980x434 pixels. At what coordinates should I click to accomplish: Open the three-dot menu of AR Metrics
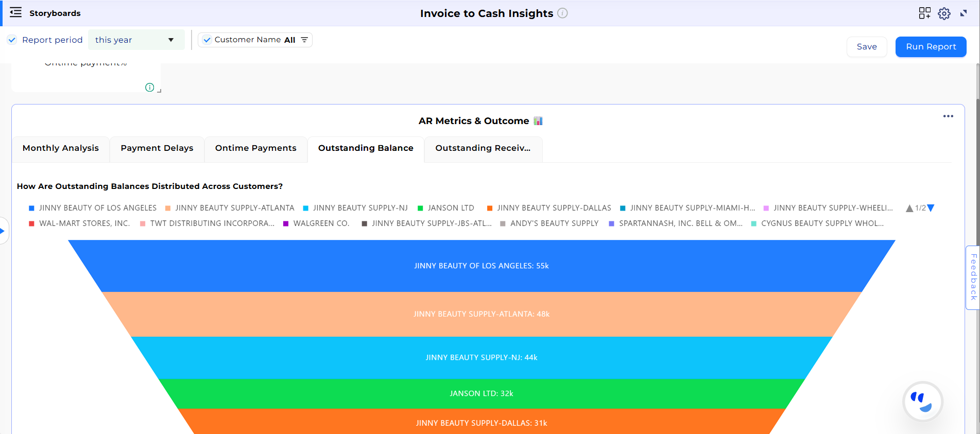point(948,116)
